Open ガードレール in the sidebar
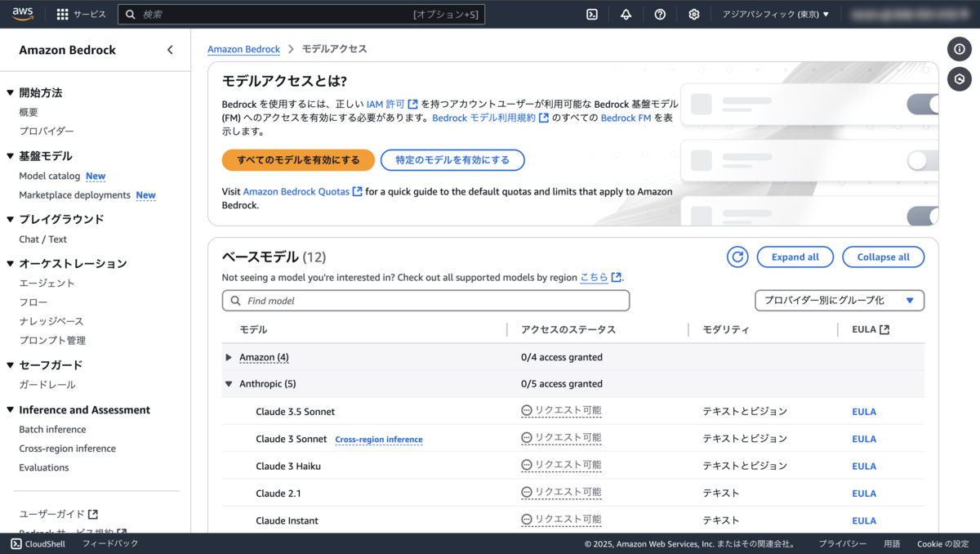Image resolution: width=980 pixels, height=554 pixels. (47, 385)
